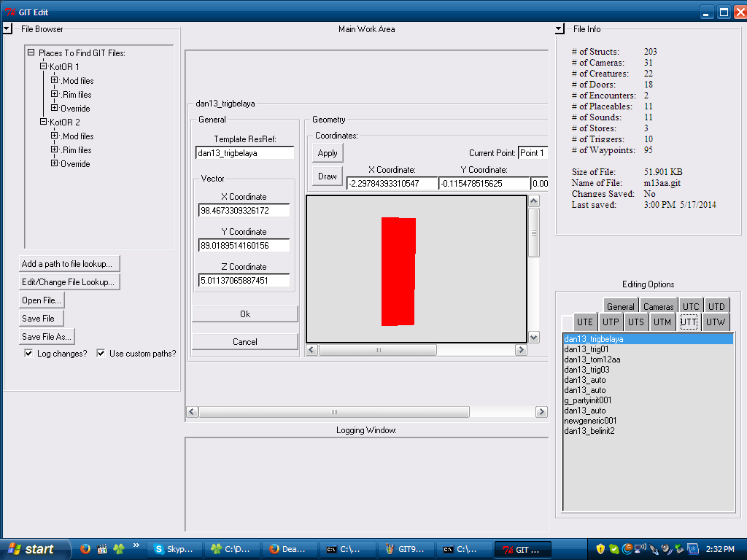Click the Vector X Coordinate field
The height and width of the screenshot is (560, 747).
244,211
